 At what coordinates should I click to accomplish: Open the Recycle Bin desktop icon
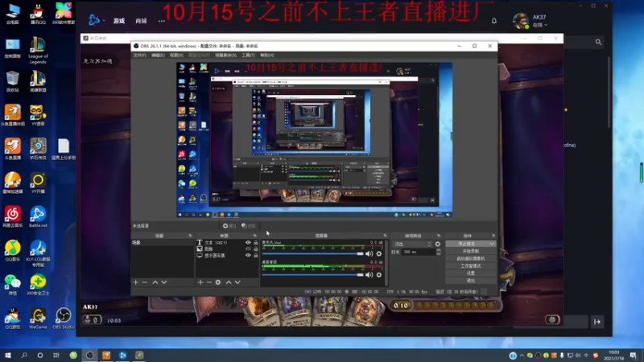pos(13,81)
